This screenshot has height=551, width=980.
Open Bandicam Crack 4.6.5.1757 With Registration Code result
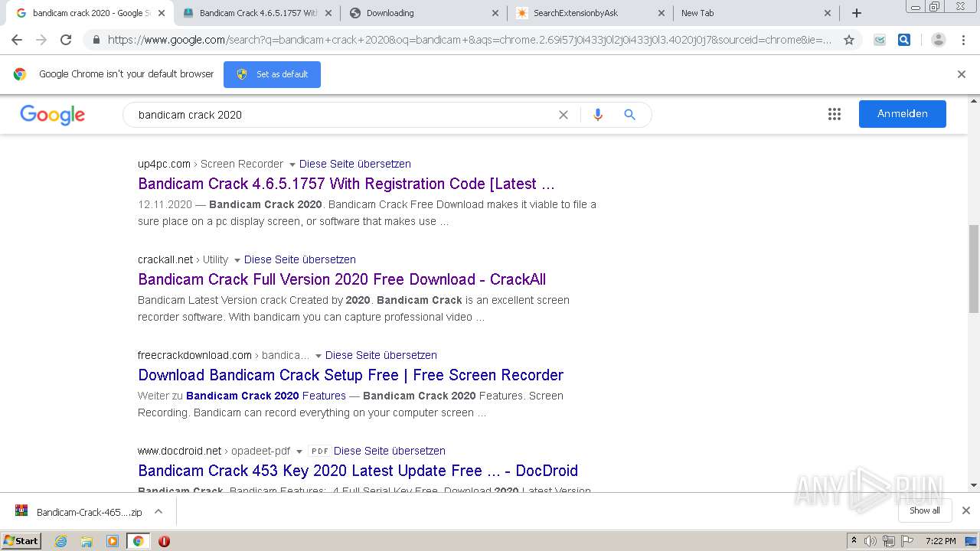pyautogui.click(x=346, y=184)
